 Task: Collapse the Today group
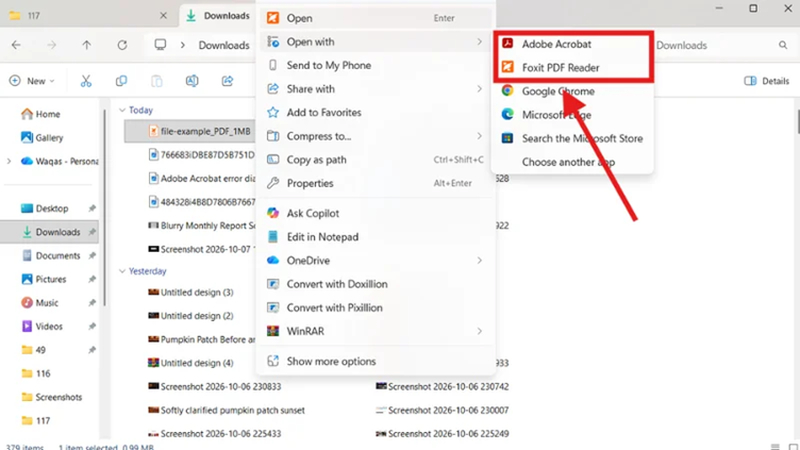tap(122, 110)
